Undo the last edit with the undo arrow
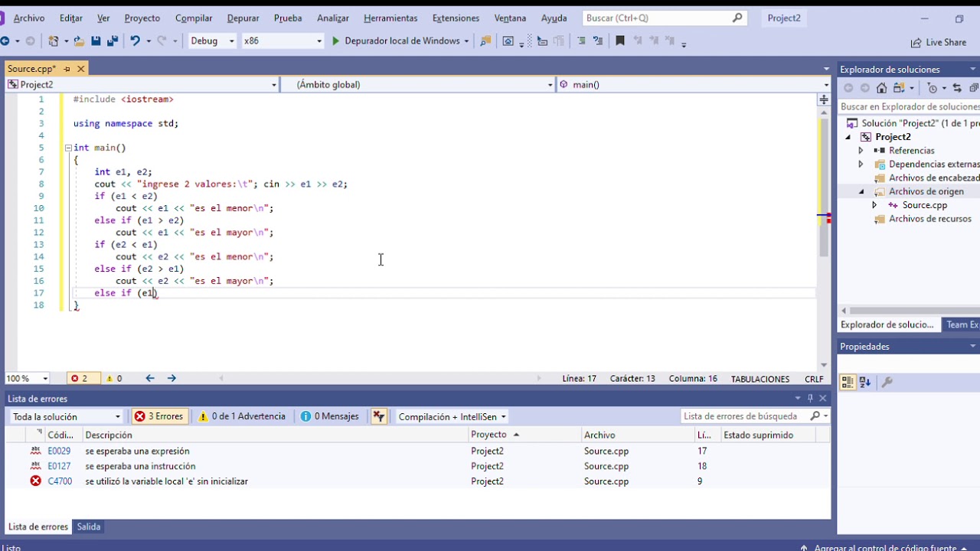Image resolution: width=980 pixels, height=551 pixels. 135,41
